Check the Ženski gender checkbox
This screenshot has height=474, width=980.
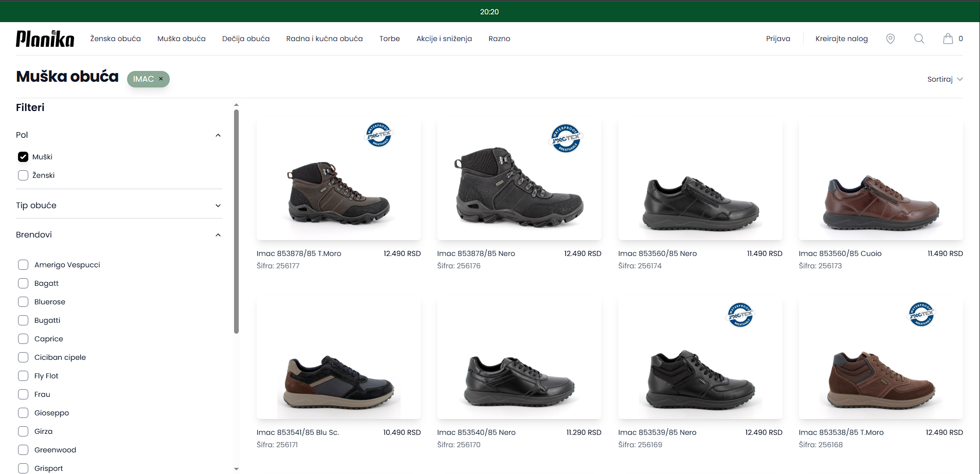coord(23,175)
